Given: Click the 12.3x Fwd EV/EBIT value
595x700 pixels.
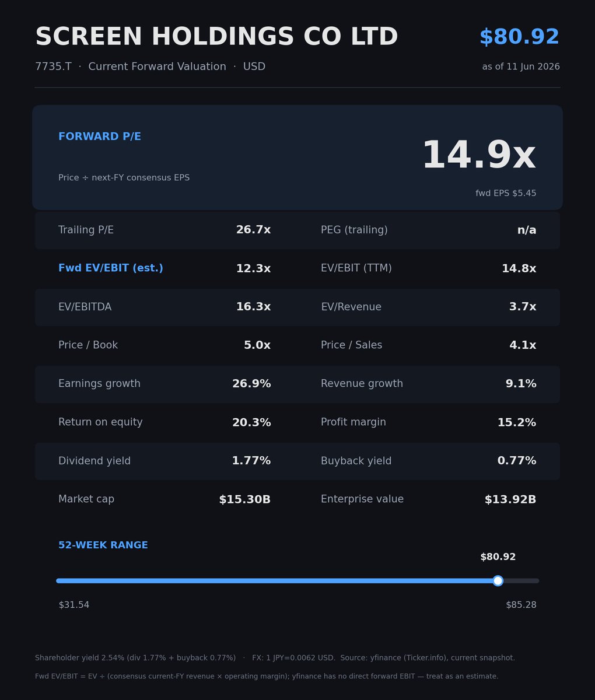Looking at the screenshot, I should tap(253, 268).
